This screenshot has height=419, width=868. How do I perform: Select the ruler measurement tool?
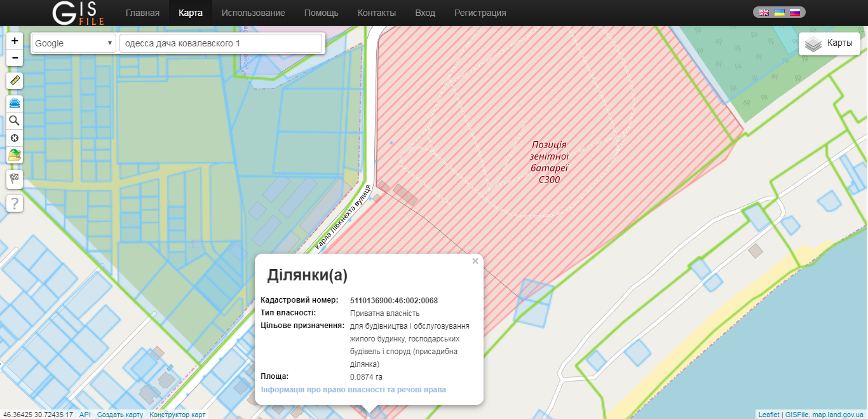pos(15,81)
